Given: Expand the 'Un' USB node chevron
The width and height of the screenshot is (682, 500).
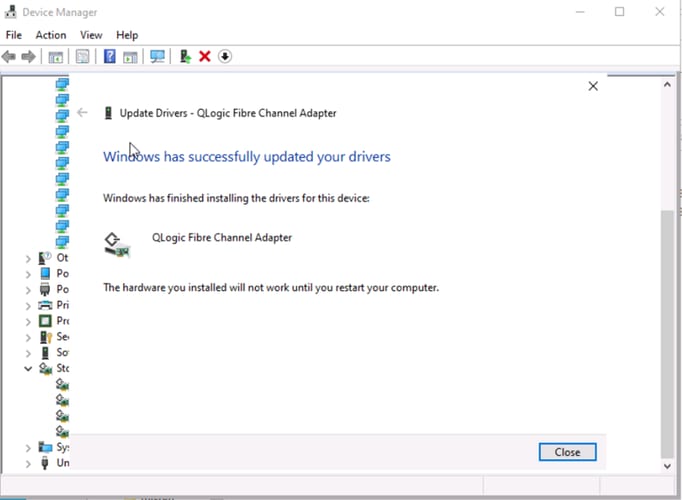Looking at the screenshot, I should point(28,463).
